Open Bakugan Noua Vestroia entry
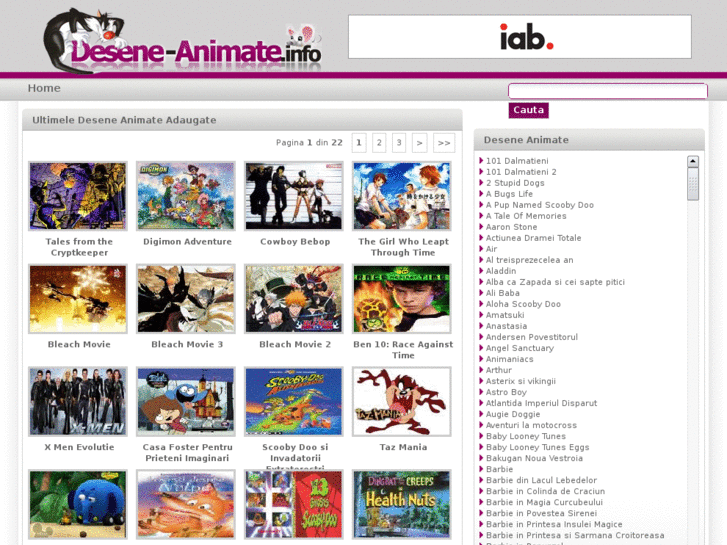 click(x=534, y=458)
